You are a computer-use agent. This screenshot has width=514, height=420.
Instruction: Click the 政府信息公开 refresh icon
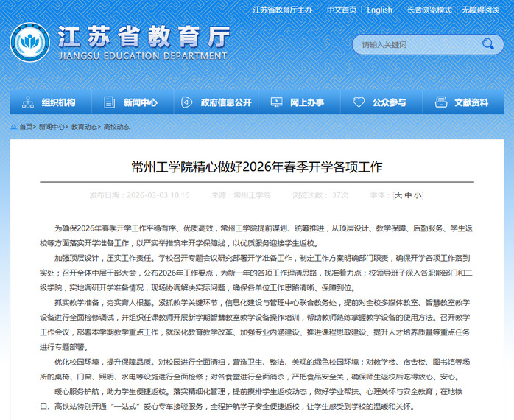point(188,102)
